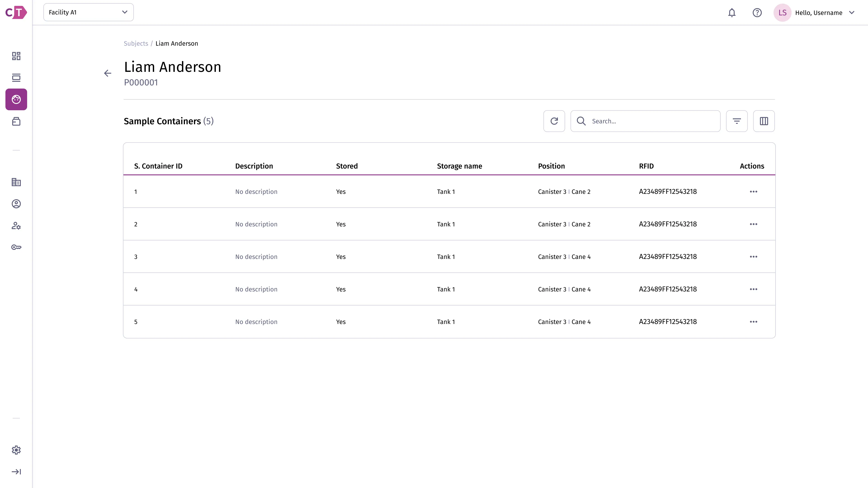This screenshot has height=488, width=868.
Task: Open actions menu for container 2
Action: coord(753,224)
